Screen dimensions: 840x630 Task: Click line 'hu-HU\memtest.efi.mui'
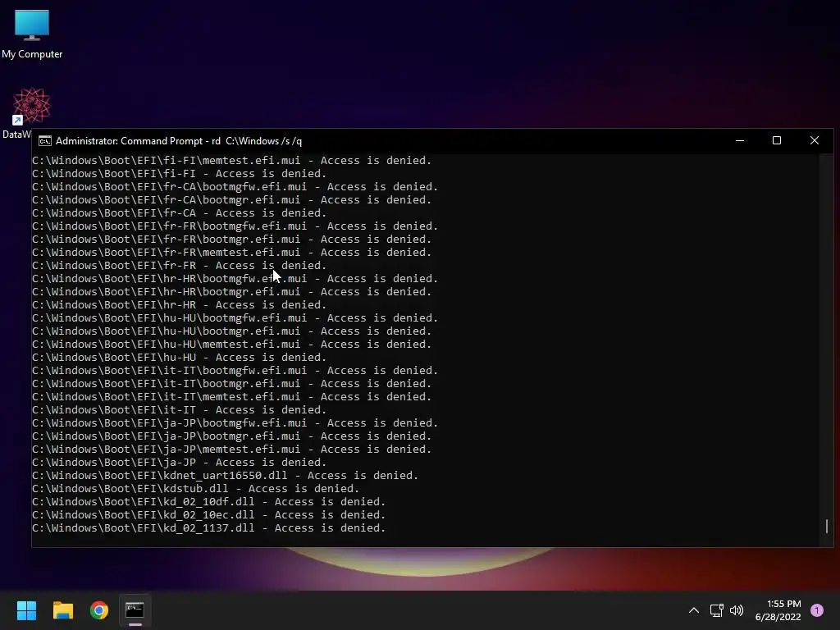click(x=232, y=345)
